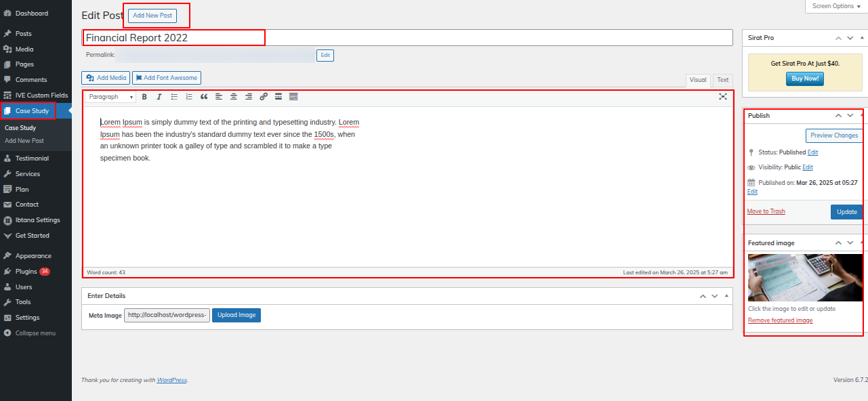Toggle the editor toolbar kitchen sink
This screenshot has width=868, height=401.
point(293,97)
